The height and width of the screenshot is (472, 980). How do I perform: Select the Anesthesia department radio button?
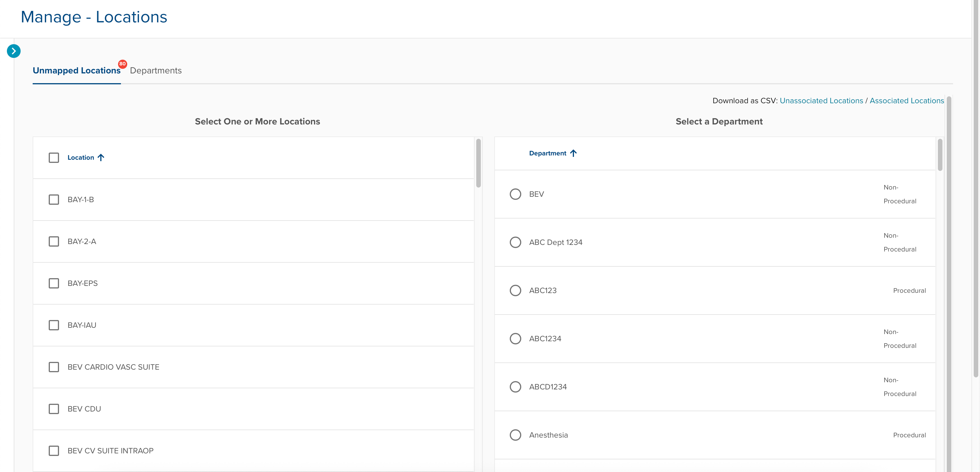tap(515, 435)
